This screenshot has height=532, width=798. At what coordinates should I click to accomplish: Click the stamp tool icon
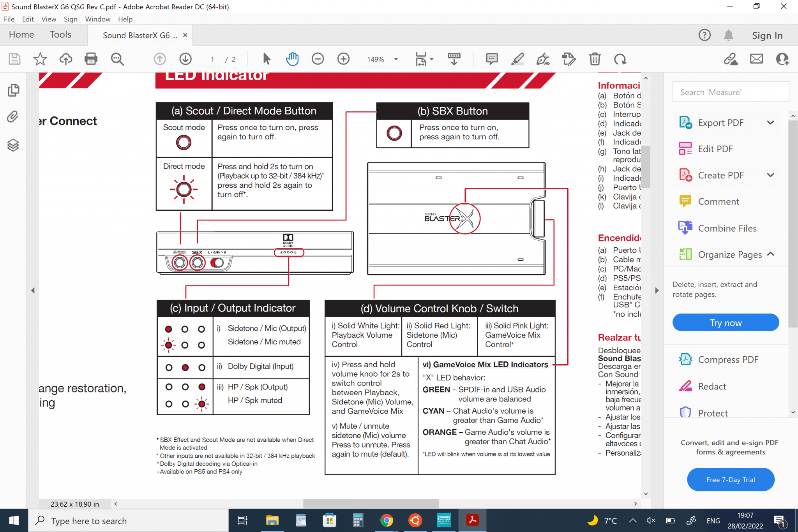(x=569, y=59)
